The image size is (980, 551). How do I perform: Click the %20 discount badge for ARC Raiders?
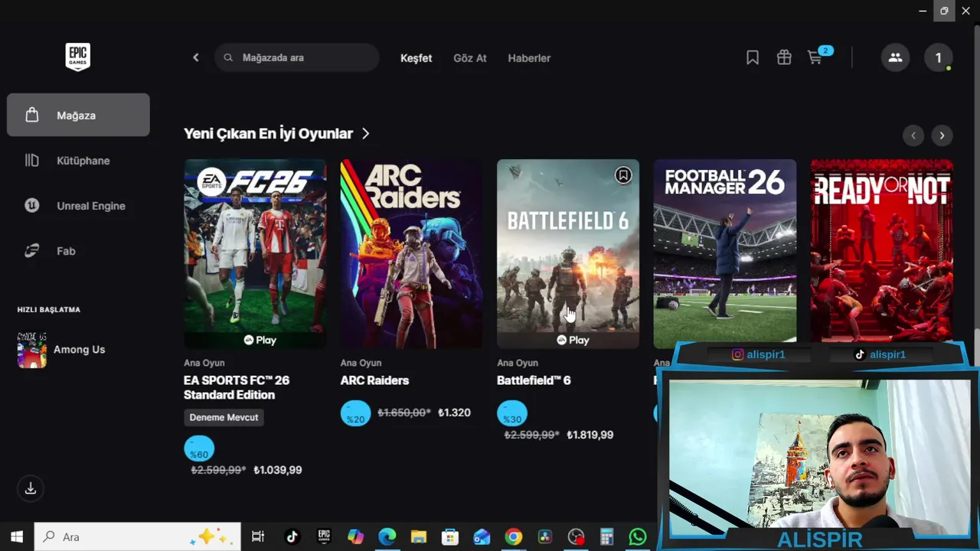pyautogui.click(x=355, y=414)
